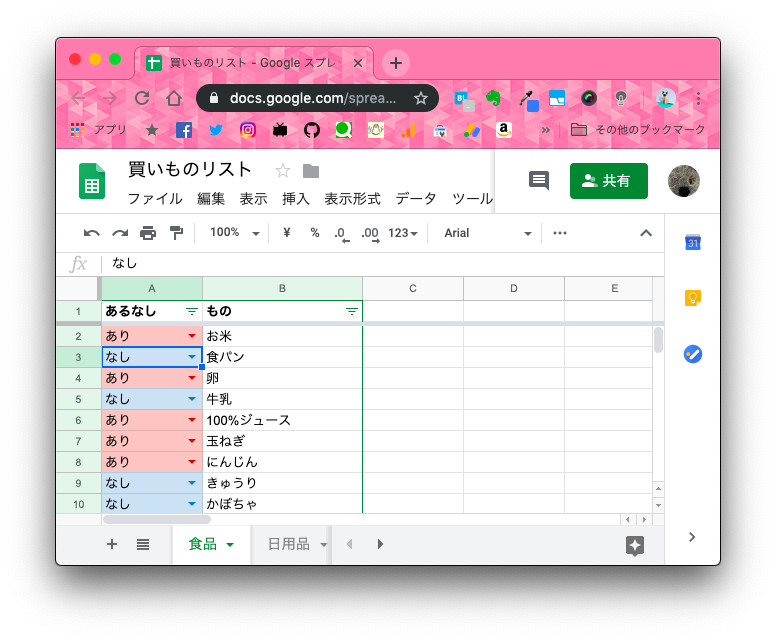Image resolution: width=776 pixels, height=639 pixels.
Task: Open Facebook bookmark
Action: (x=184, y=130)
